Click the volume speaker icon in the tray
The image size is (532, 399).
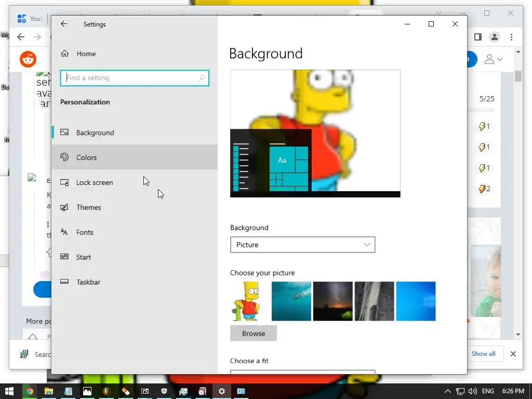(473, 391)
